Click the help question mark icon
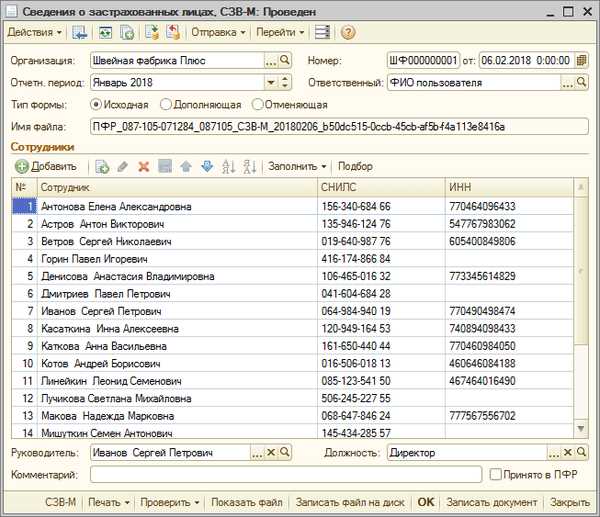This screenshot has width=600, height=517. [348, 33]
